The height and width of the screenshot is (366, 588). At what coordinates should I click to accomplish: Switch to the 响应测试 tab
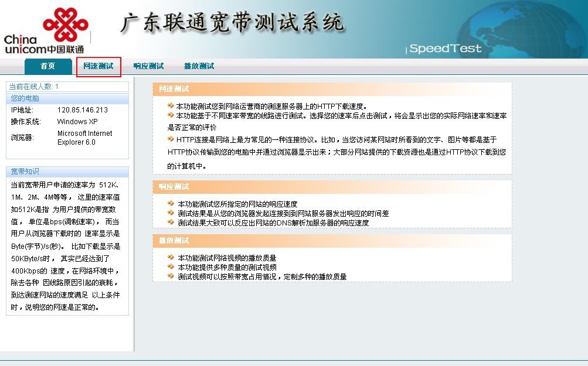[149, 66]
